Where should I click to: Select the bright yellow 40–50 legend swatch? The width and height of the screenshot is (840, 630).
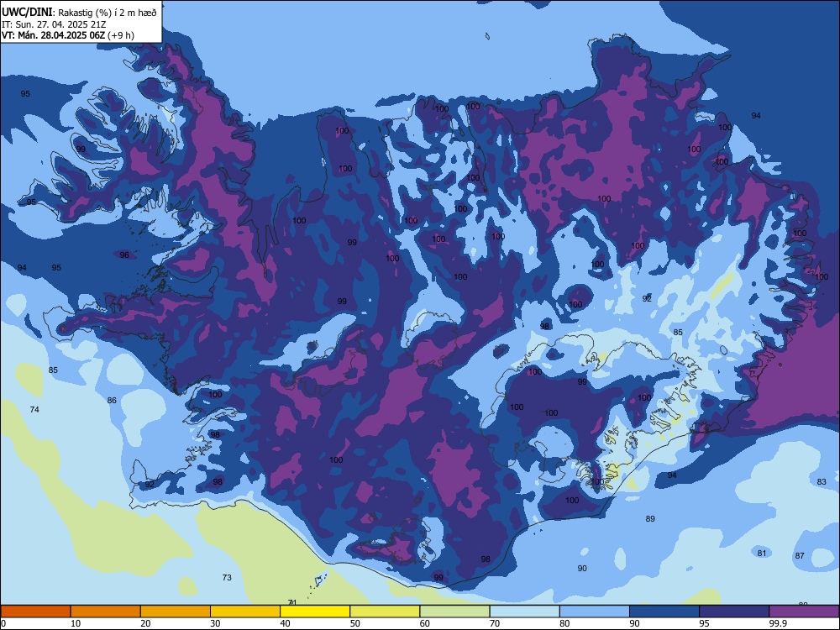tap(315, 612)
